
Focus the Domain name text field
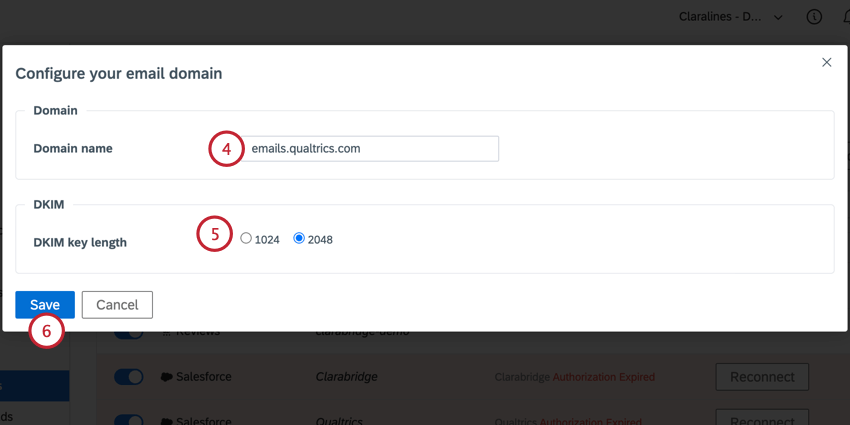click(x=369, y=149)
